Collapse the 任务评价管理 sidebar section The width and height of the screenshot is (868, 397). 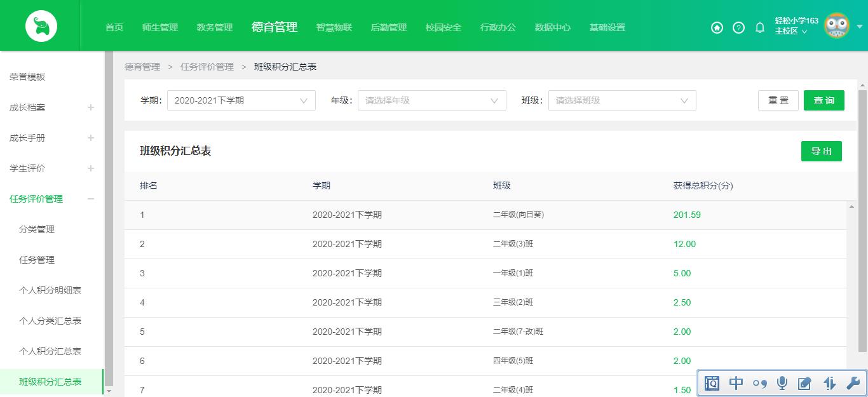(x=91, y=199)
